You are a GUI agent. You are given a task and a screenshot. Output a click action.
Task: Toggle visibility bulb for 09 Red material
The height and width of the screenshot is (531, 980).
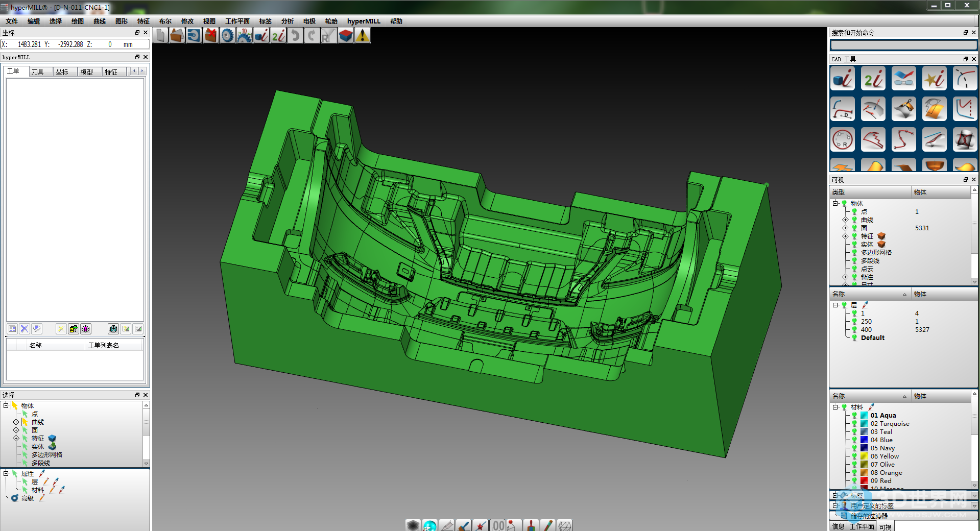854,481
